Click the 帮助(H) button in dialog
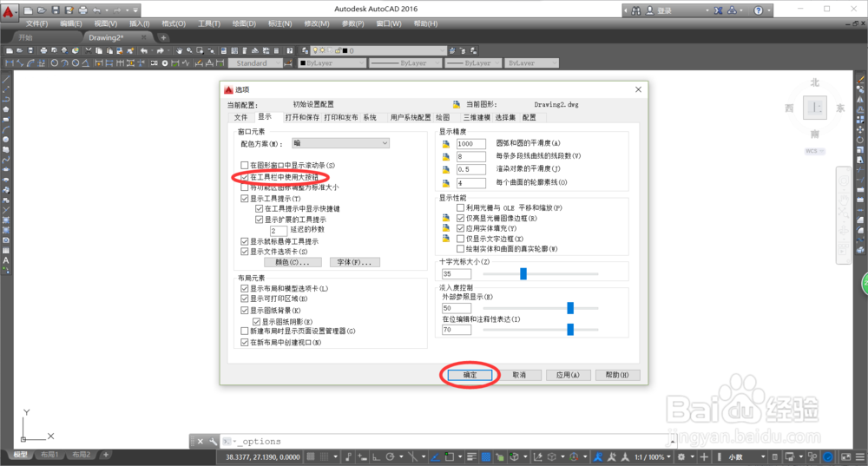868x466 pixels. click(x=617, y=375)
